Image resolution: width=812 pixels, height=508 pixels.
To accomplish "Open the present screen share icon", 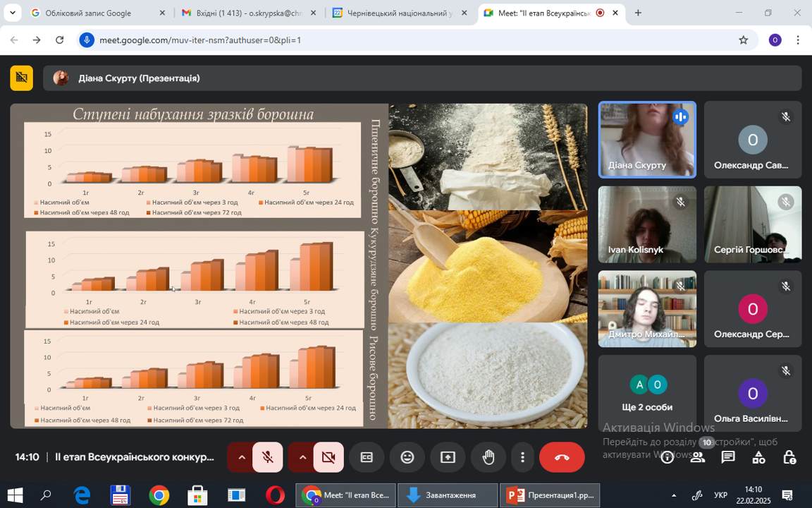I will [x=448, y=457].
